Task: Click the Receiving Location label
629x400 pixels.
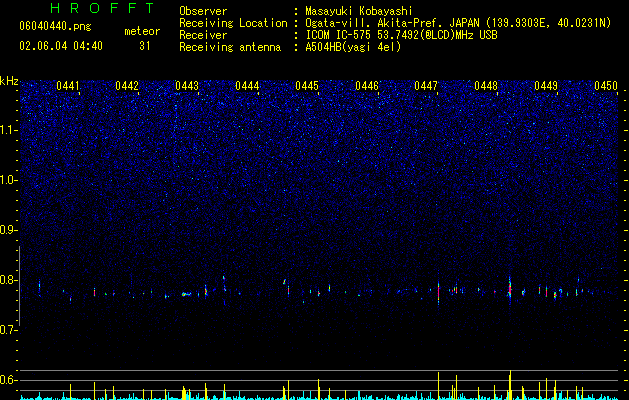Action: pos(233,23)
